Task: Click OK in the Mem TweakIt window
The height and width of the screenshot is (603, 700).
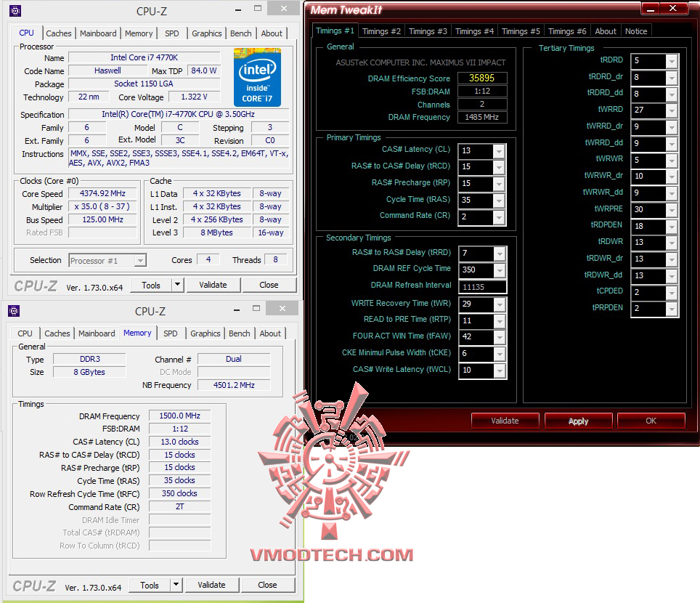Action: (651, 421)
